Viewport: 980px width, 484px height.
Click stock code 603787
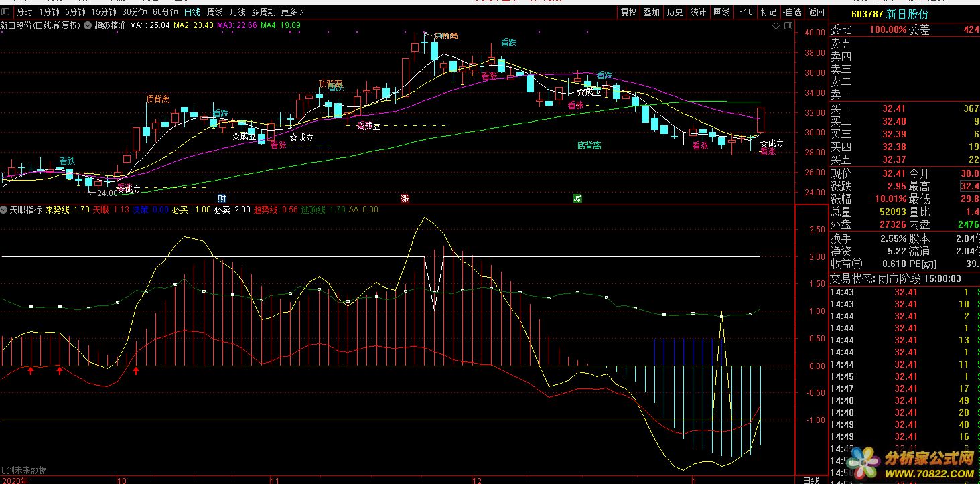[867, 14]
